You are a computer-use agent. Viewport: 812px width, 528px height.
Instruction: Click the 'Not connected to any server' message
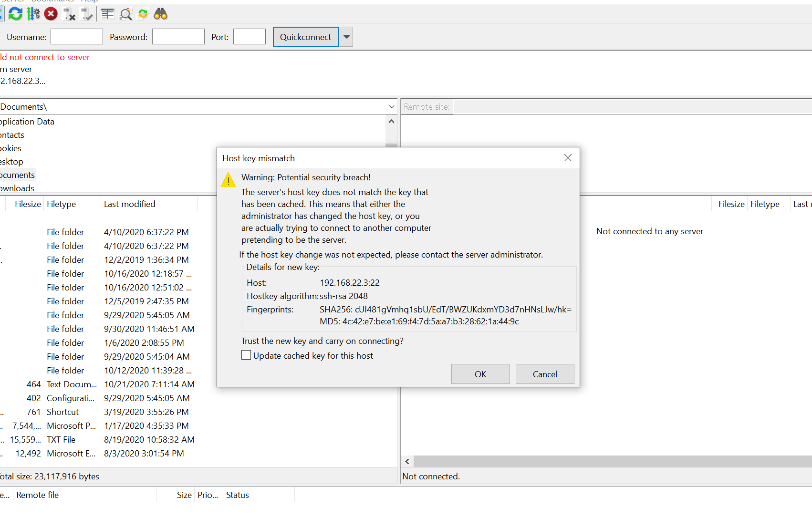[x=650, y=231]
